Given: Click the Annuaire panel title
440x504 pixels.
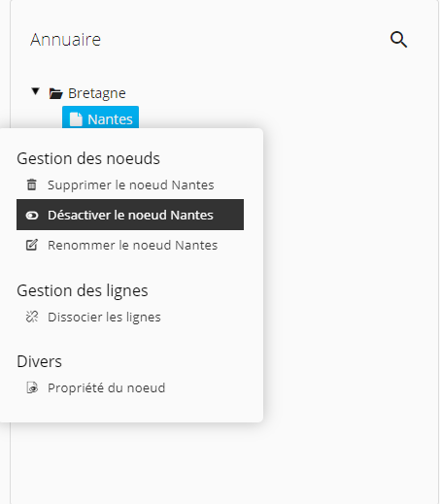Looking at the screenshot, I should point(65,40).
